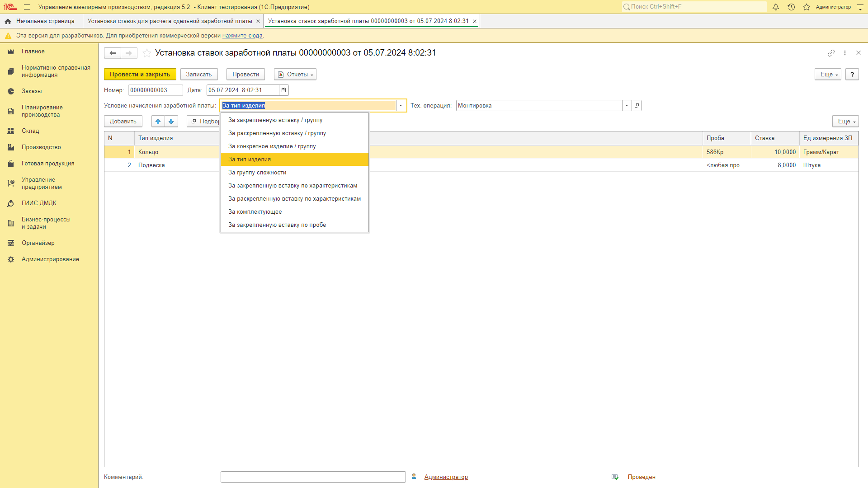Expand the Тех. операция dropdown arrow
Screen dimensions: 868x488
tap(627, 106)
